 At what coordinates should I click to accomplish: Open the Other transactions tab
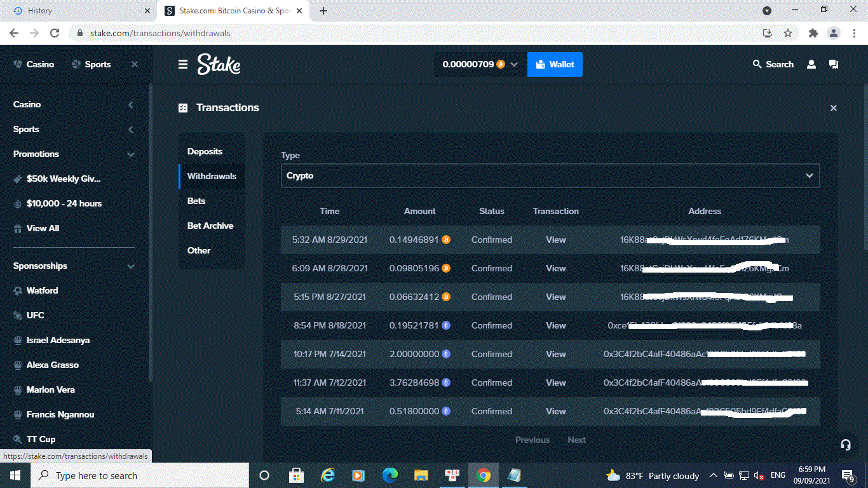[x=212, y=250]
